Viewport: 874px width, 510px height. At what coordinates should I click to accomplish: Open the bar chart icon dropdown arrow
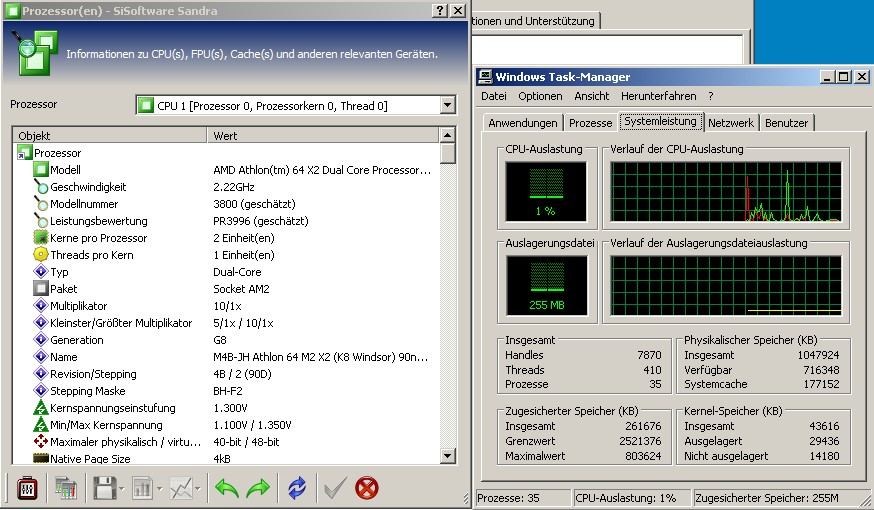pos(160,489)
